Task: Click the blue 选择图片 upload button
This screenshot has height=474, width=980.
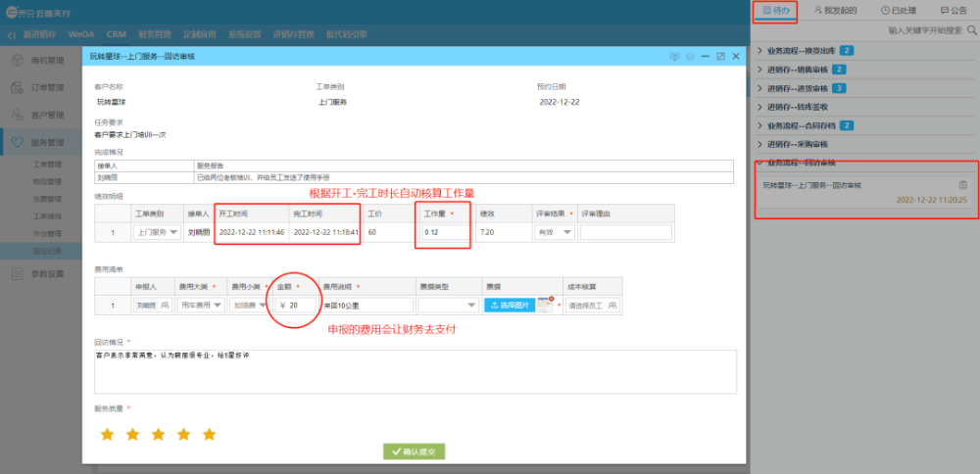Action: click(510, 306)
